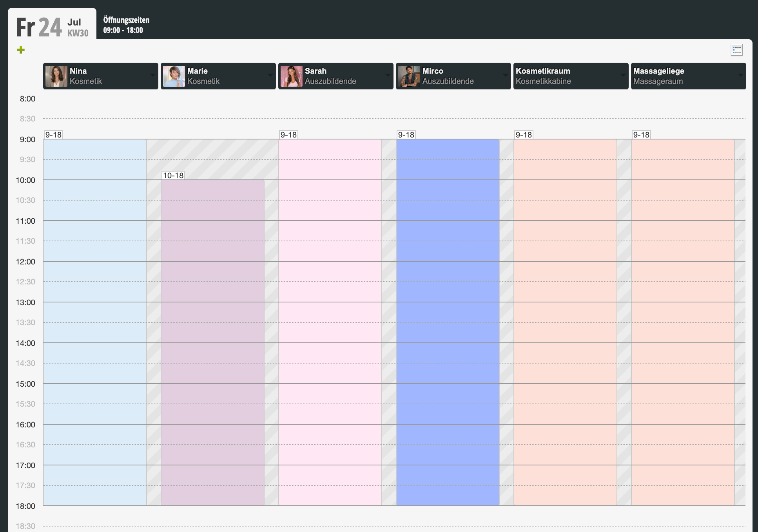Click Marie's profile photo
The height and width of the screenshot is (532, 758).
point(174,76)
